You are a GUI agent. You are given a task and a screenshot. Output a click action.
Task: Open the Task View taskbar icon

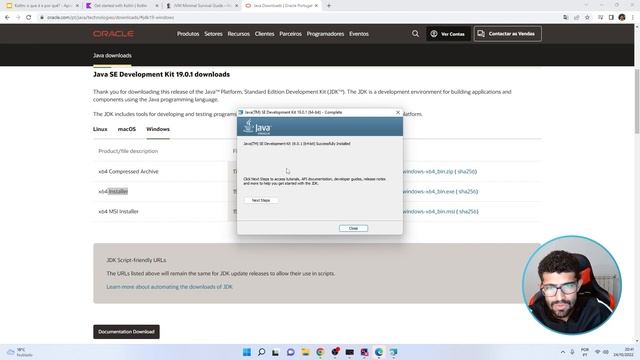tap(276, 352)
